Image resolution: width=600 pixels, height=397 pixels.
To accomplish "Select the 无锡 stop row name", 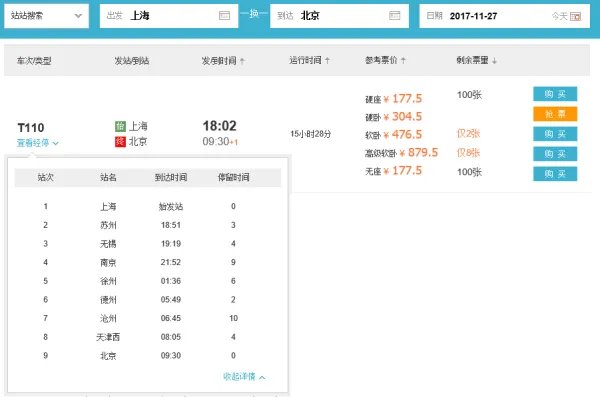I will coord(108,244).
